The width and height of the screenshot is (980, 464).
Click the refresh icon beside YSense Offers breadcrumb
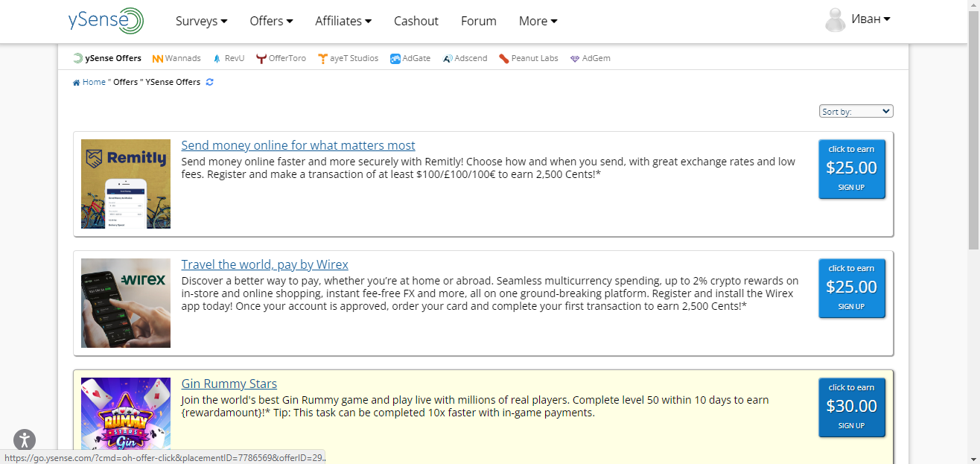tap(210, 82)
